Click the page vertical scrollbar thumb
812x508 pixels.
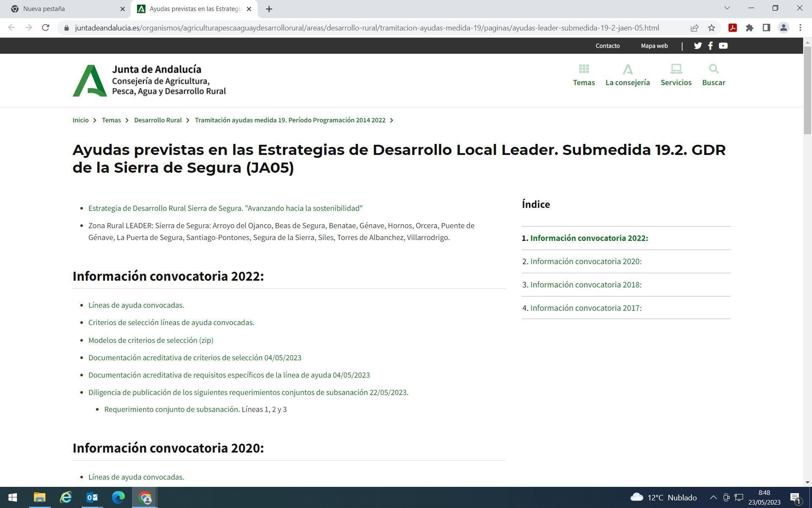pyautogui.click(x=807, y=91)
